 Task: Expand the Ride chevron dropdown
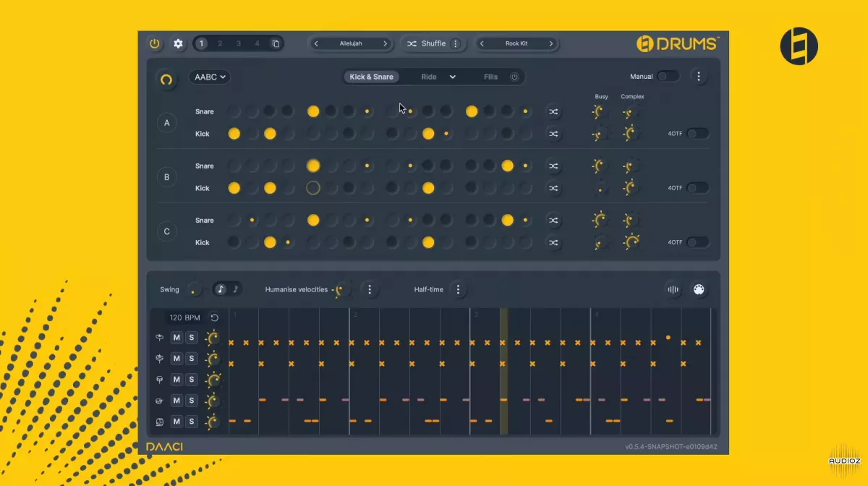453,77
